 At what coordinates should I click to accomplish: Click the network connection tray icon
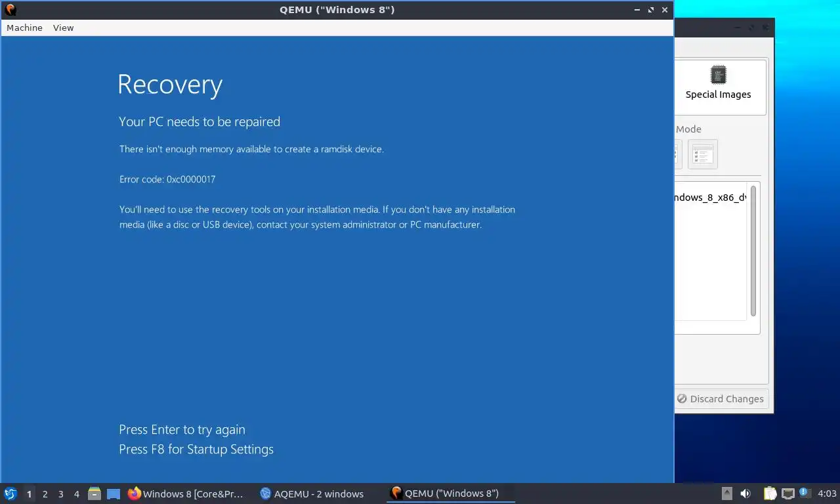click(788, 493)
